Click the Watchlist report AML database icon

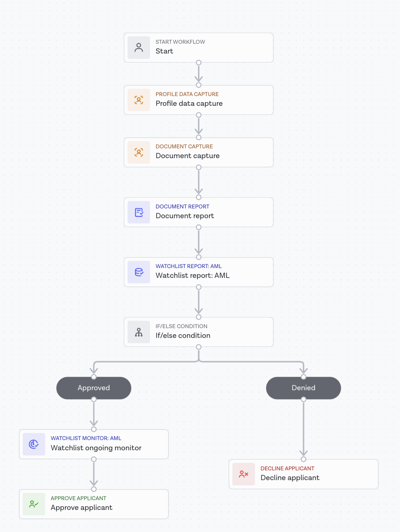[x=139, y=272]
